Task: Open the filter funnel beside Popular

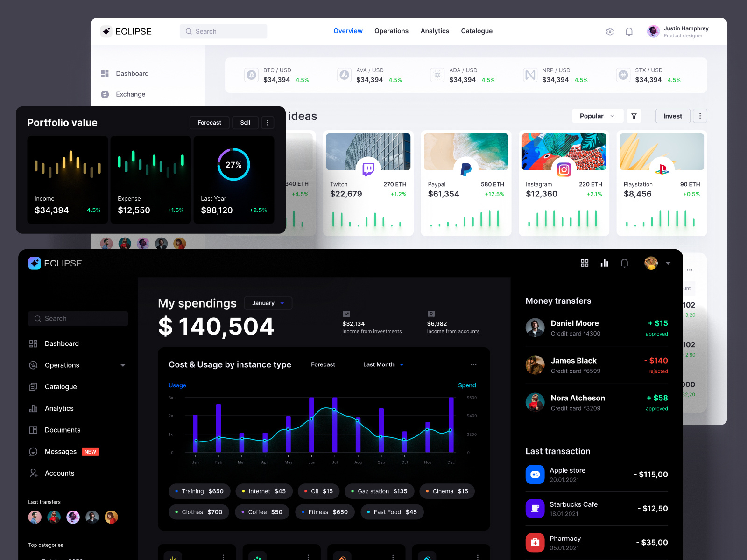Action: pos(634,116)
